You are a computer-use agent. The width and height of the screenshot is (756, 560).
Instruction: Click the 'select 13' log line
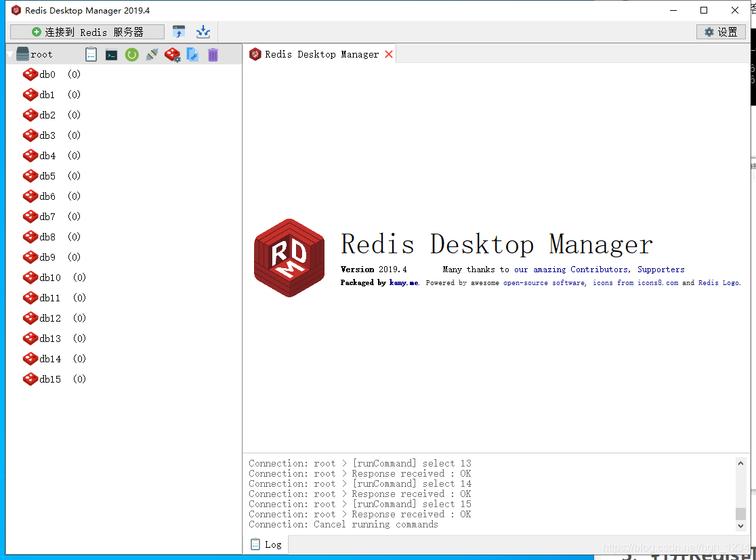[360, 463]
